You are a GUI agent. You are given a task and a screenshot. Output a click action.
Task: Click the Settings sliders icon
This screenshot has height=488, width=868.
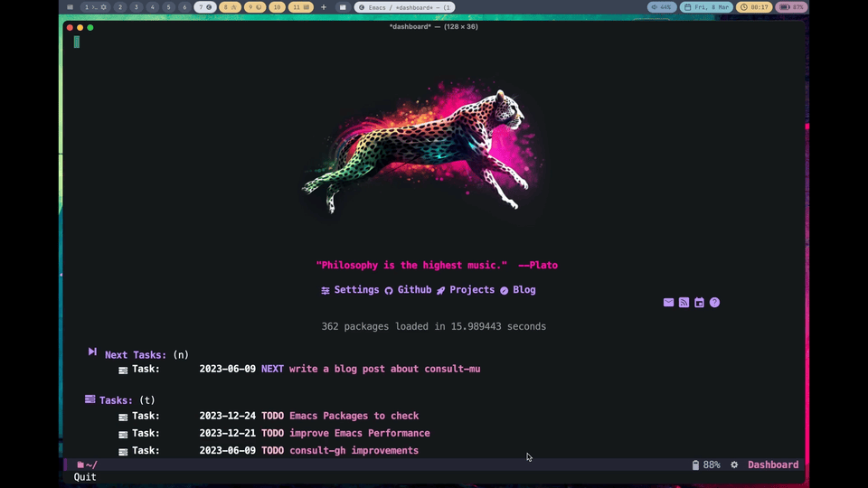[x=325, y=290]
